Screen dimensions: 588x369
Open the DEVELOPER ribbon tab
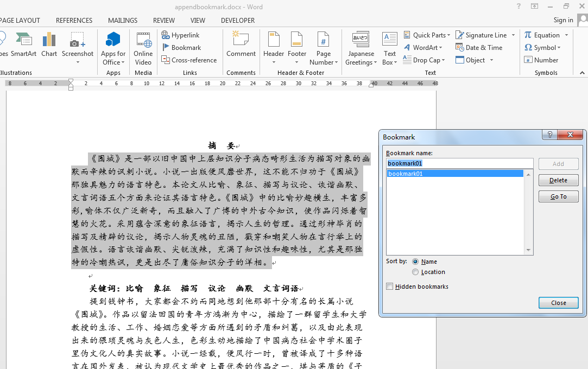238,20
